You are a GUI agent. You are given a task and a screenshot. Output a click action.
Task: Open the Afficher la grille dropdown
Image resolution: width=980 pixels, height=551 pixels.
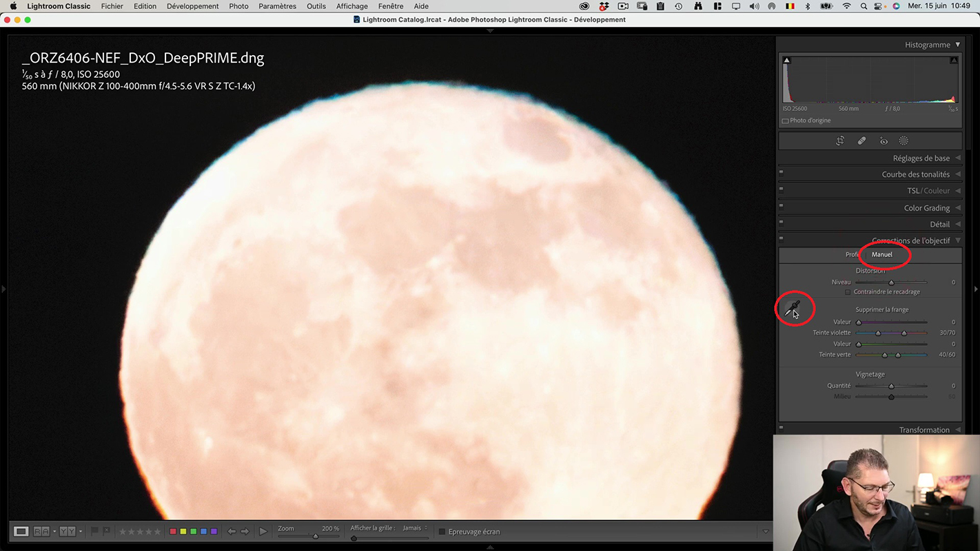(x=412, y=528)
